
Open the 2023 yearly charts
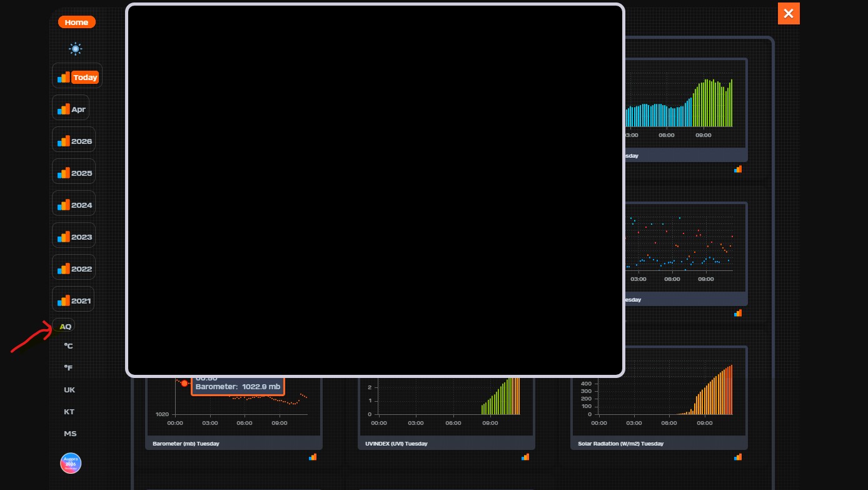74,237
